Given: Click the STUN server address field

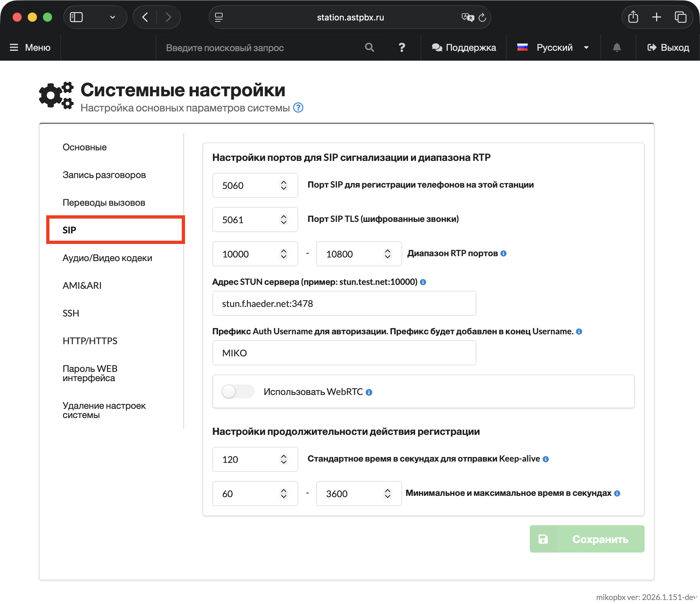Looking at the screenshot, I should 344,304.
